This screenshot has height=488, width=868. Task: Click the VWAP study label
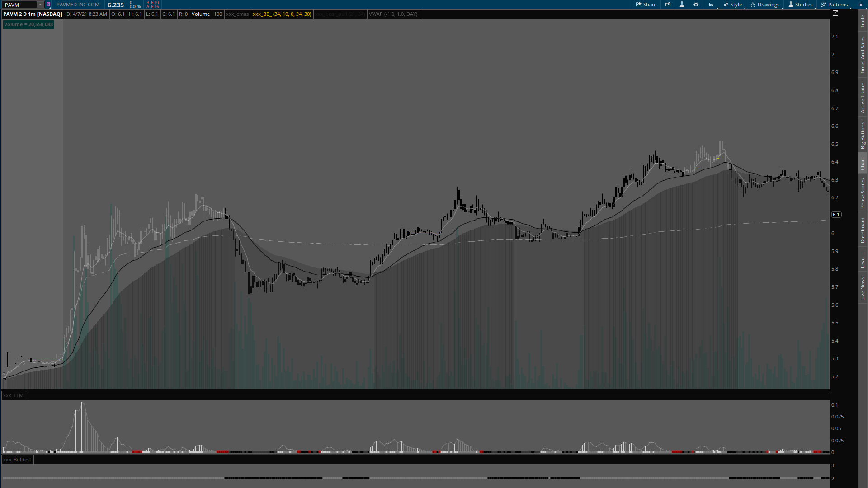click(393, 14)
